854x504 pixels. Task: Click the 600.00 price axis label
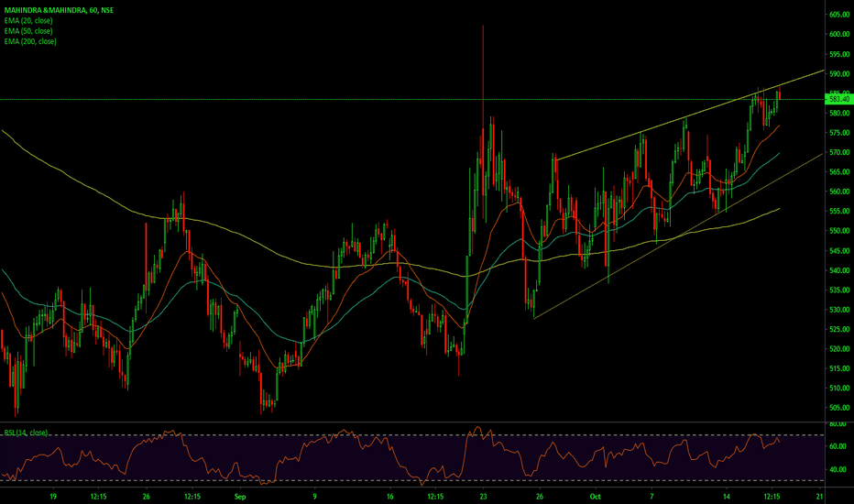tap(839, 34)
